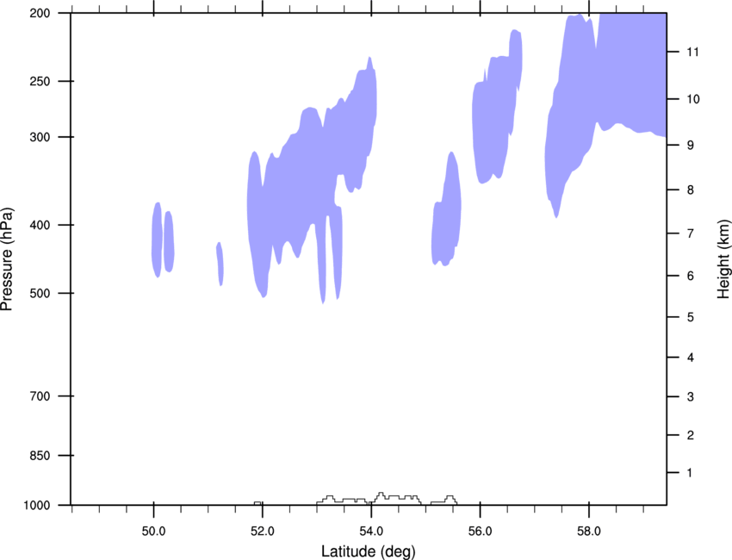
Task: Click the 56.0 latitude tick label
Action: coord(481,532)
